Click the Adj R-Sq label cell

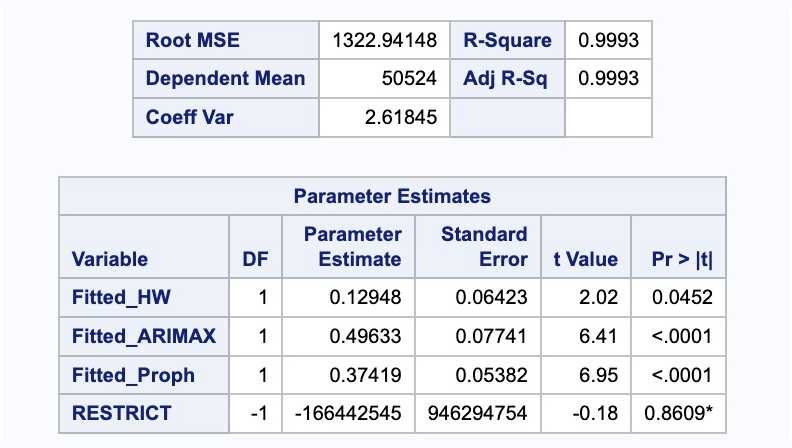[506, 79]
